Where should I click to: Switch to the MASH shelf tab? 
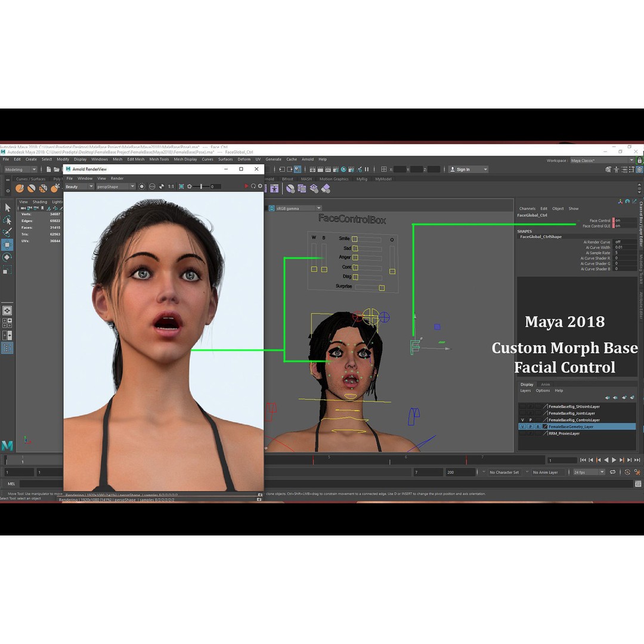pyautogui.click(x=306, y=179)
